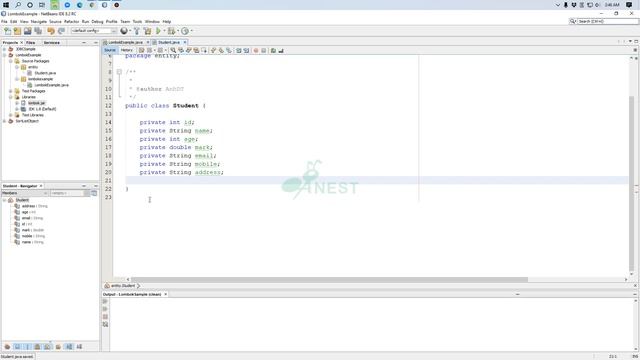Select LombokExample.java in the project tree
Screen dimensions: 640x360
pos(51,85)
